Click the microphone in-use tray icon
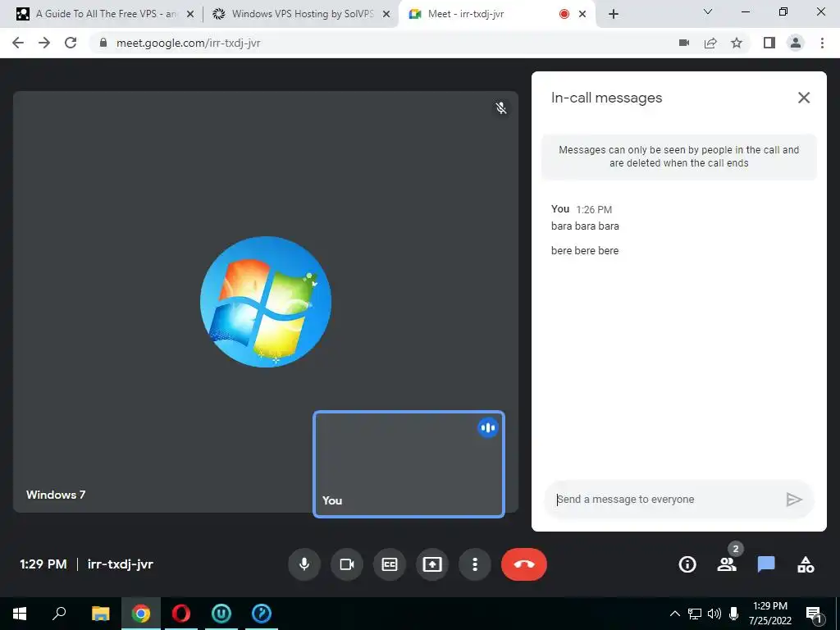Image resolution: width=840 pixels, height=630 pixels. pyautogui.click(x=734, y=614)
